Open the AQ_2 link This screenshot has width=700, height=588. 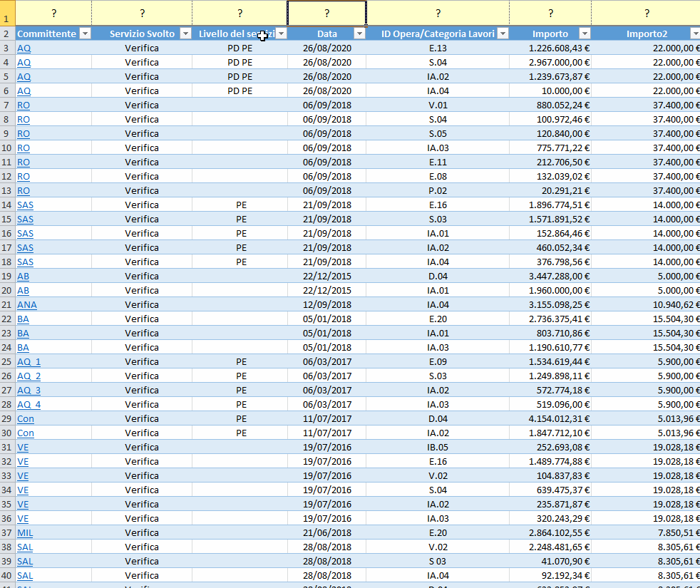pos(29,376)
